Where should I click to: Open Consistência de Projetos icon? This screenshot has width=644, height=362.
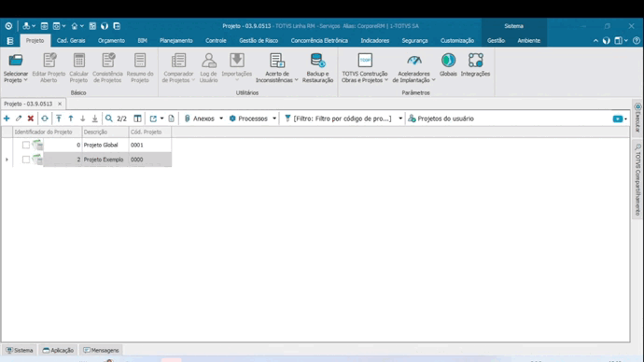(x=108, y=61)
